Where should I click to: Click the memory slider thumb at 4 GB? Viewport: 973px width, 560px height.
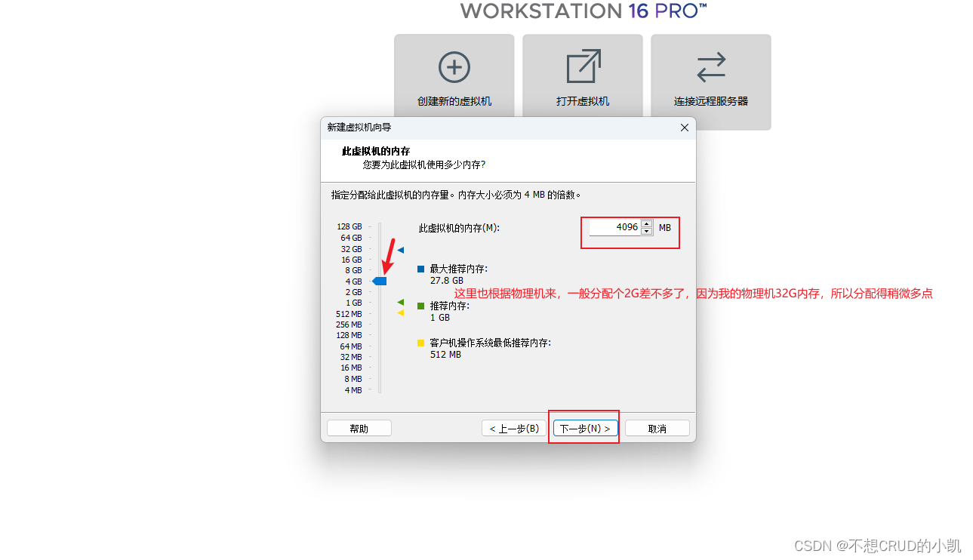click(380, 281)
